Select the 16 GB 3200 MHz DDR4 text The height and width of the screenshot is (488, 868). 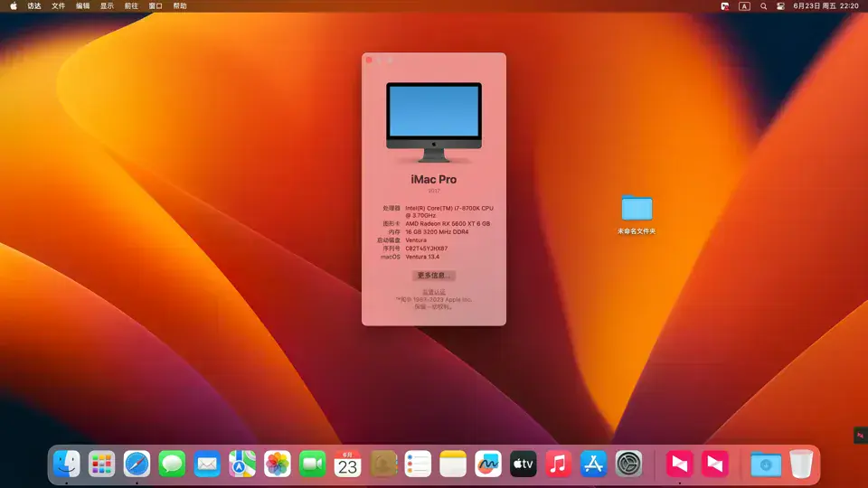point(437,232)
